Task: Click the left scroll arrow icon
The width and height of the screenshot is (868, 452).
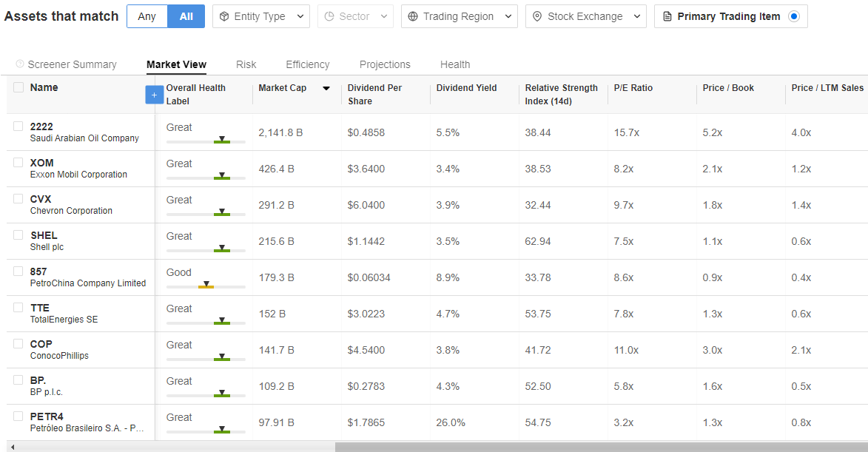Action: coord(12,447)
